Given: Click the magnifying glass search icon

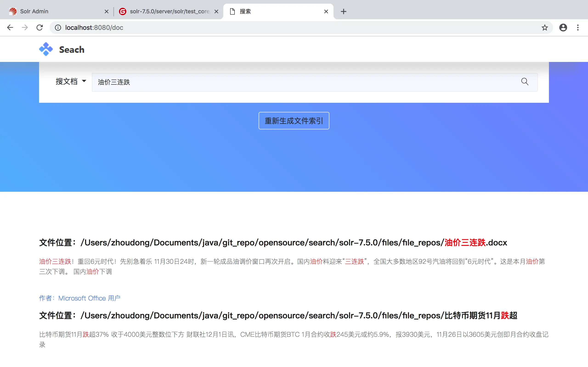Looking at the screenshot, I should (525, 82).
